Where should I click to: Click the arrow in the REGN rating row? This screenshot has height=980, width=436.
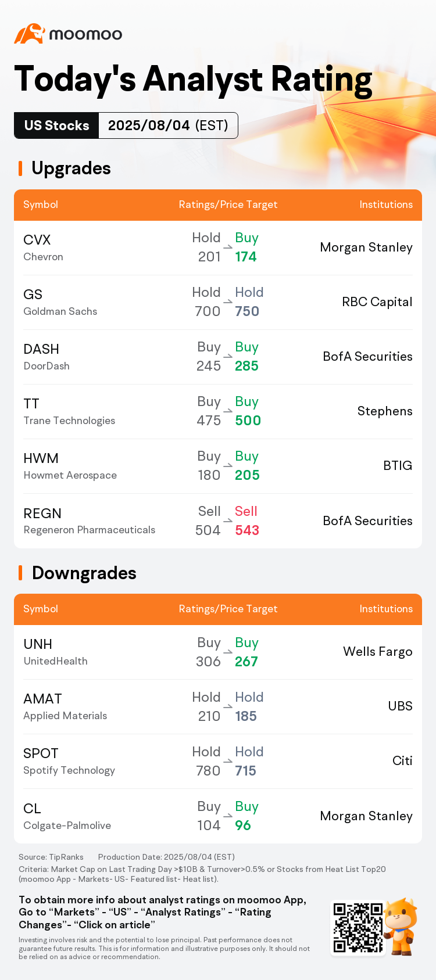(x=228, y=521)
